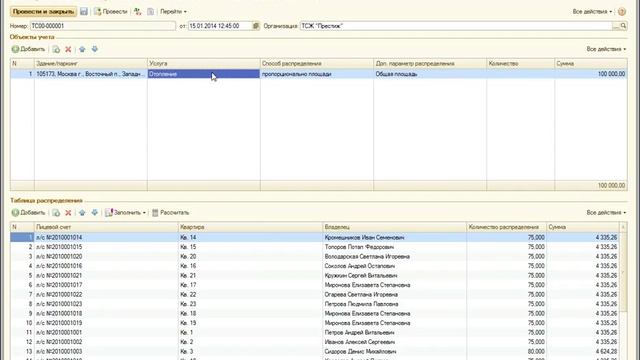The height and width of the screenshot is (360, 640).
Task: Copy row icon in Таблица распределения toolbar
Action: tap(56, 213)
